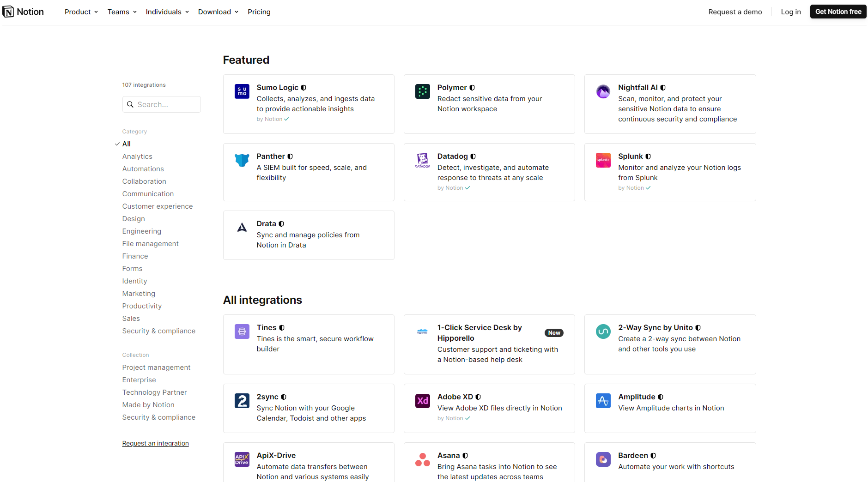Click the Asana logo icon
Viewport: 868px width, 482px height.
coord(423,459)
